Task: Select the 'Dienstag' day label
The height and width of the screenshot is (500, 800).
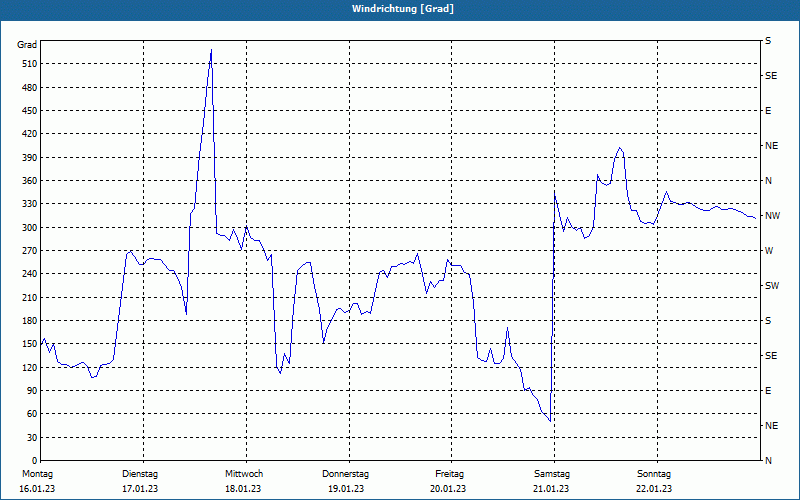Action: (x=140, y=474)
